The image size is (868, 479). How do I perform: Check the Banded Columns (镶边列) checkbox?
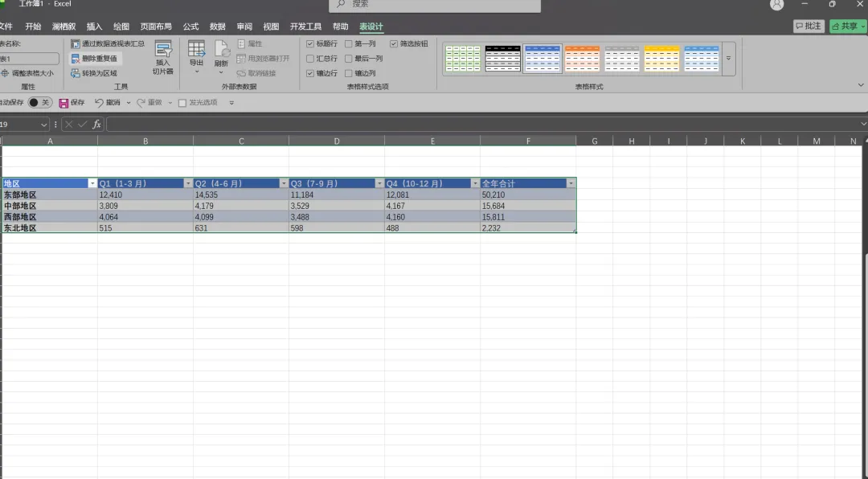point(349,73)
